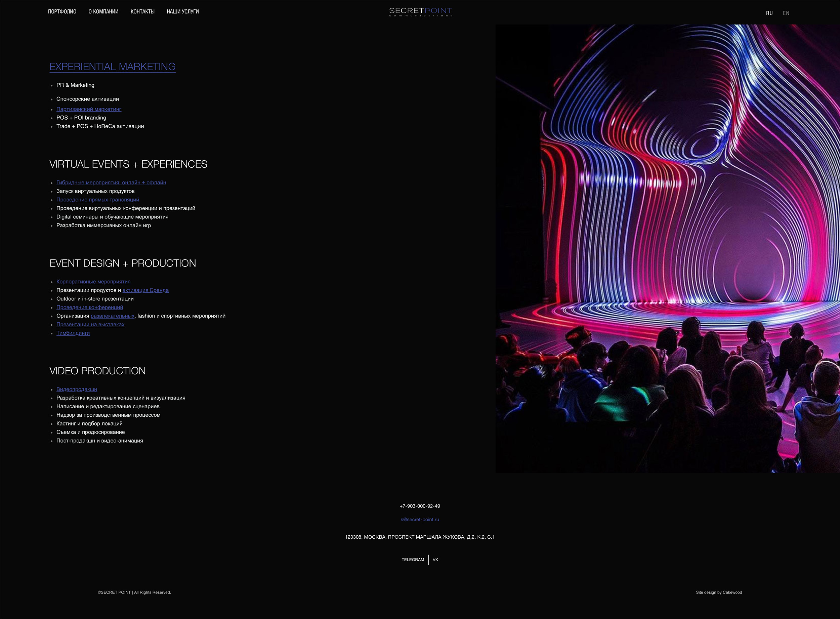Follow the Партизанский маркетинг link
The width and height of the screenshot is (840, 619).
click(x=89, y=109)
